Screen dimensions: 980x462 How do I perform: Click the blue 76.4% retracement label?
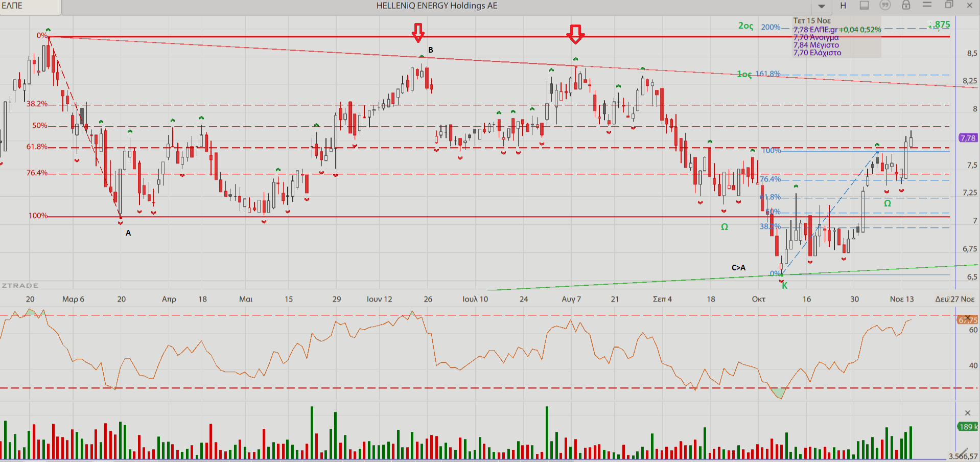coord(771,179)
